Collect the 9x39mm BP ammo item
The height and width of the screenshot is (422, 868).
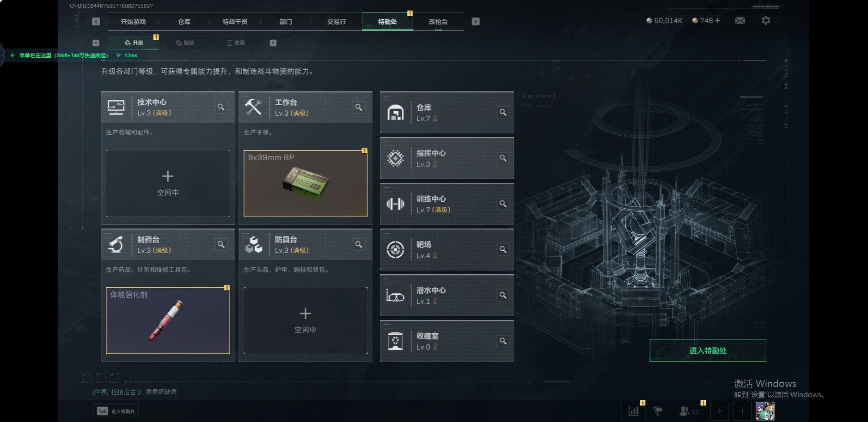coord(306,183)
